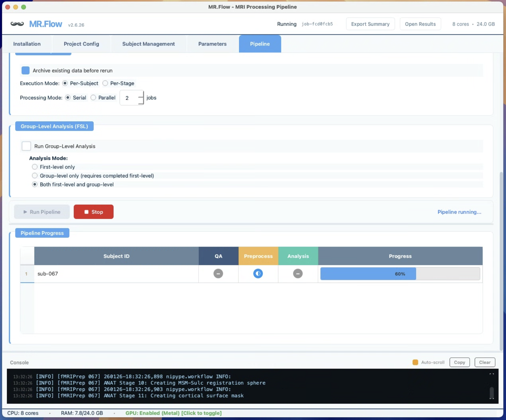Click the play icon on Run Pipeline
Screen dimensions: 506x420
click(25, 212)
